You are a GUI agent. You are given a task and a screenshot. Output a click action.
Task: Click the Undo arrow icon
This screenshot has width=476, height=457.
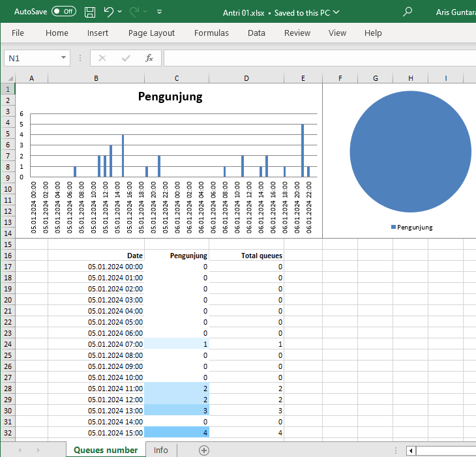109,12
